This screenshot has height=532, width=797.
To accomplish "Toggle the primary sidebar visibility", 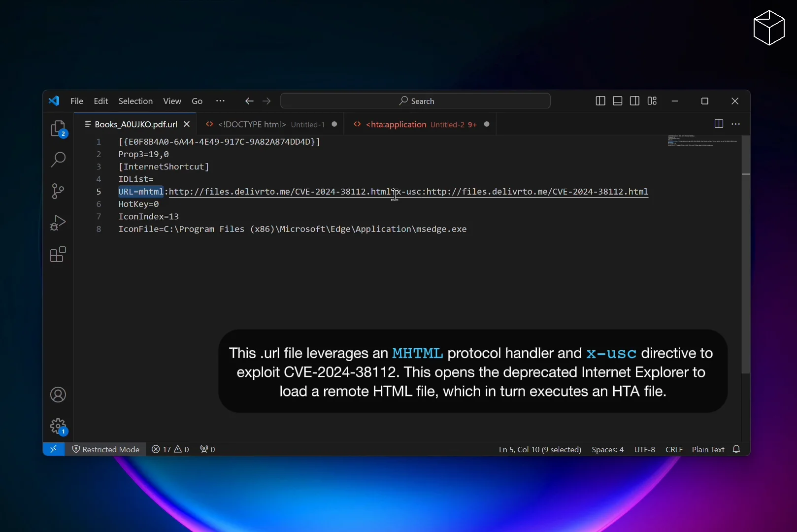I will coord(600,100).
